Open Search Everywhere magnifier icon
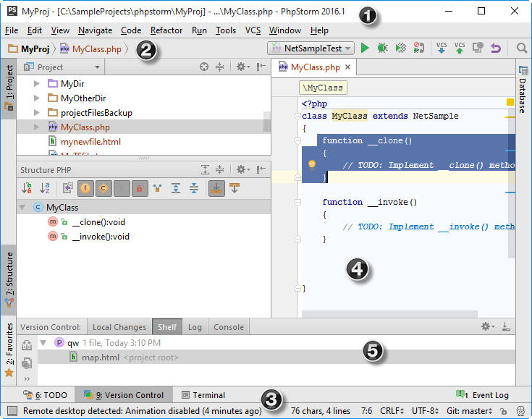The height and width of the screenshot is (419, 532). coord(521,48)
